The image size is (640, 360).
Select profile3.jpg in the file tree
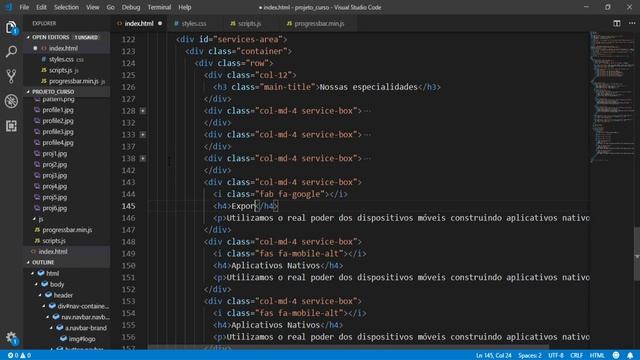click(58, 132)
